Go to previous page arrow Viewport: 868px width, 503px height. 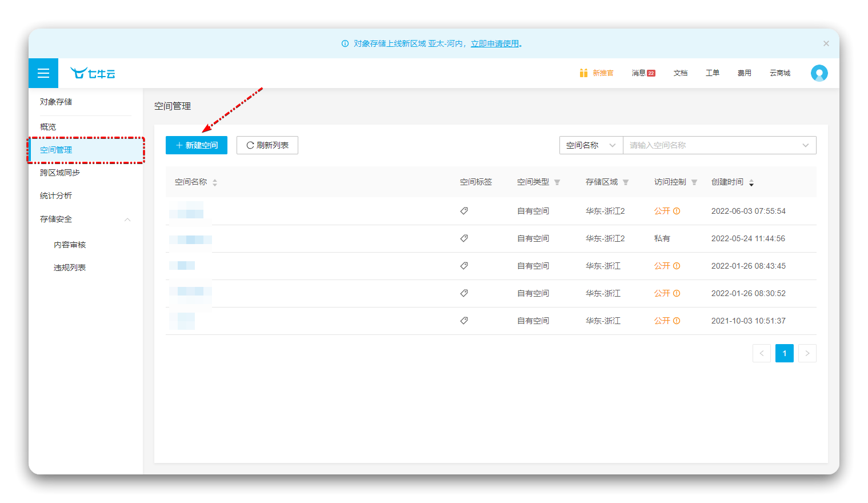(x=762, y=353)
